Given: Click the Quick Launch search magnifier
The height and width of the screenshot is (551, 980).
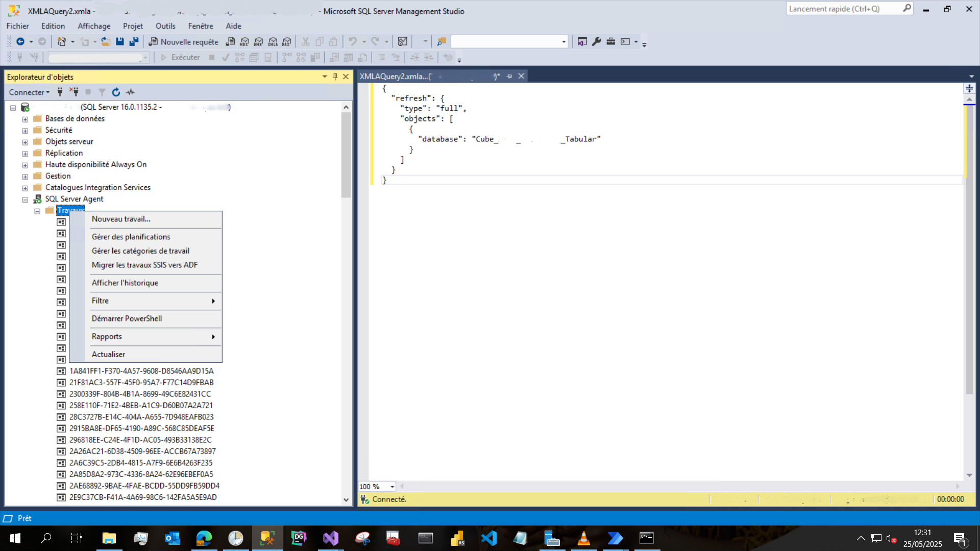Looking at the screenshot, I should click(x=907, y=9).
